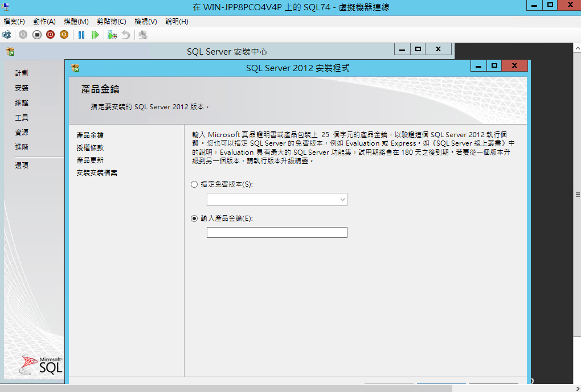Go to 維護 in the installation center
This screenshot has width=581, height=392.
coord(22,103)
